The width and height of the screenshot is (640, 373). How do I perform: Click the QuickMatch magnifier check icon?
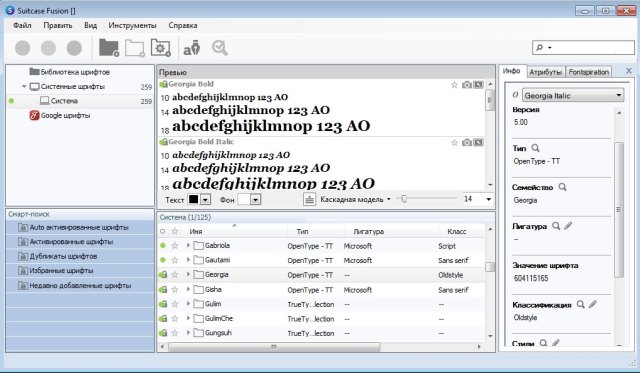(x=220, y=48)
